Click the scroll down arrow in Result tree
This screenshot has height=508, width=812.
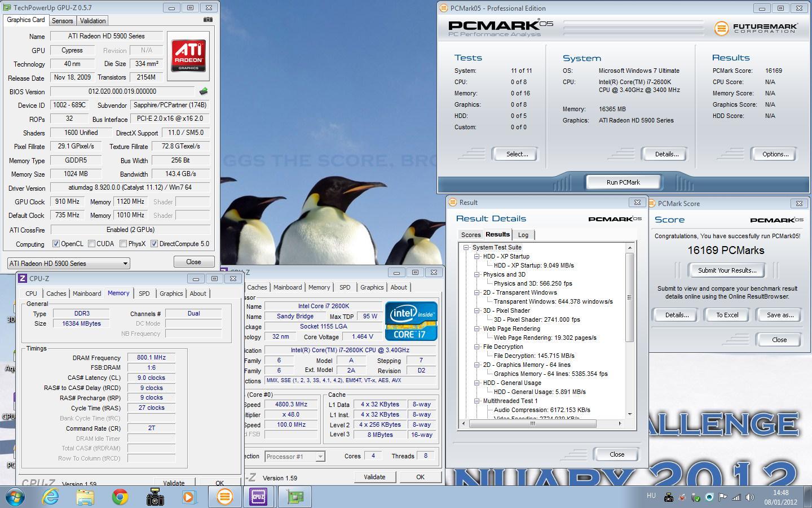click(x=629, y=414)
